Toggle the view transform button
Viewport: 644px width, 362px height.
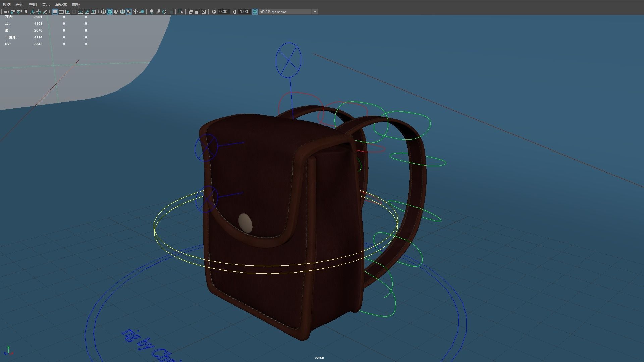coord(255,12)
